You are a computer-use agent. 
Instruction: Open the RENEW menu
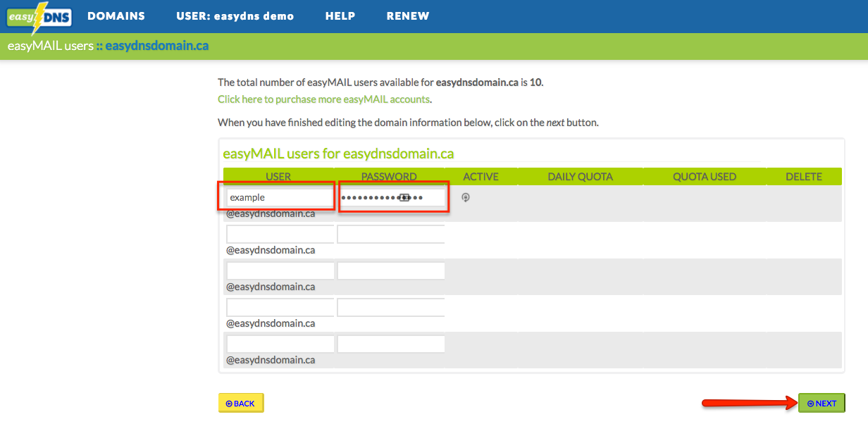tap(408, 15)
